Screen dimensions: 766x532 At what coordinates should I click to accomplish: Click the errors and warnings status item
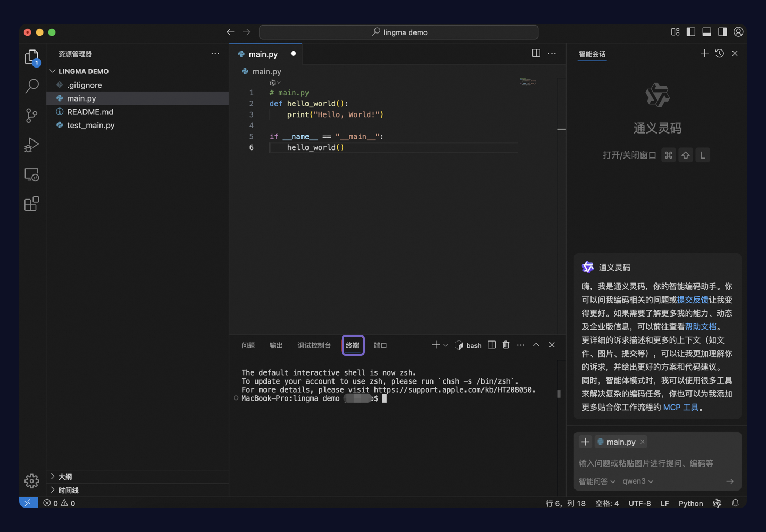pyautogui.click(x=60, y=503)
